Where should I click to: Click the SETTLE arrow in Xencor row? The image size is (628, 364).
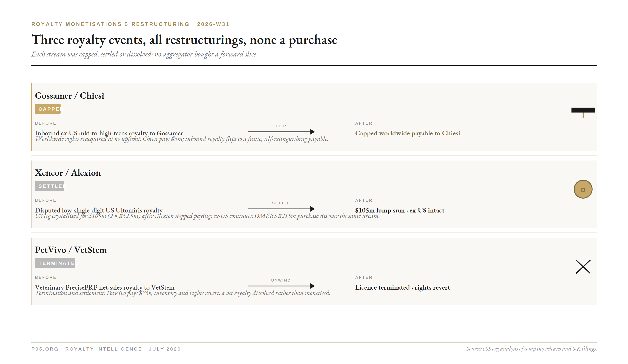point(281,209)
